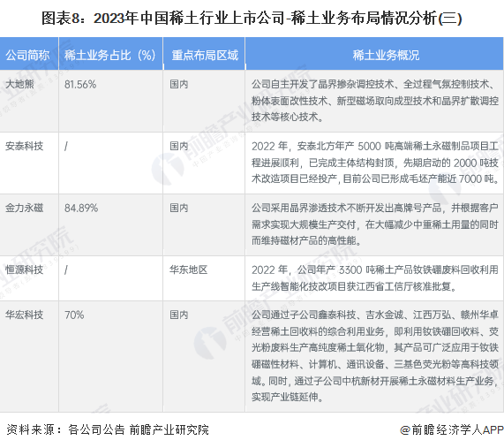Select the value '70%'
The width and height of the screenshot is (504, 448).
74,315
